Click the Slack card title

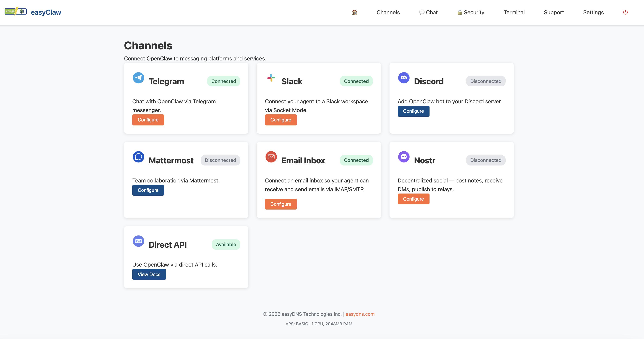[292, 81]
